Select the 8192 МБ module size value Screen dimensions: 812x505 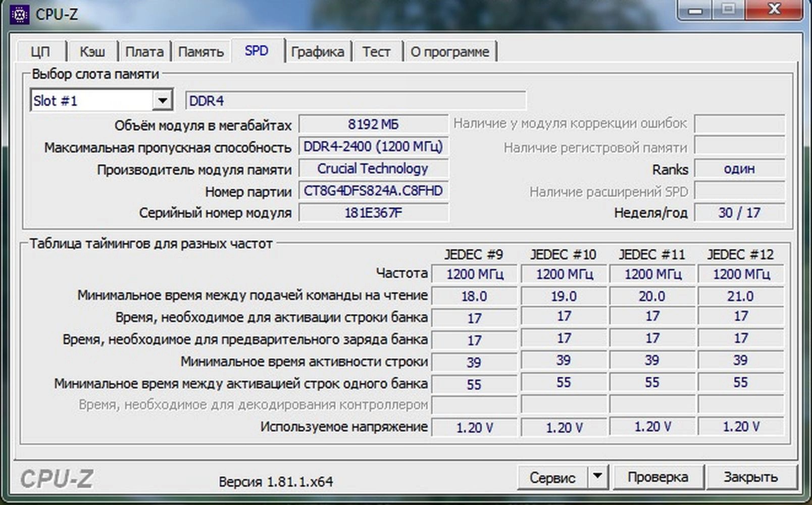373,124
